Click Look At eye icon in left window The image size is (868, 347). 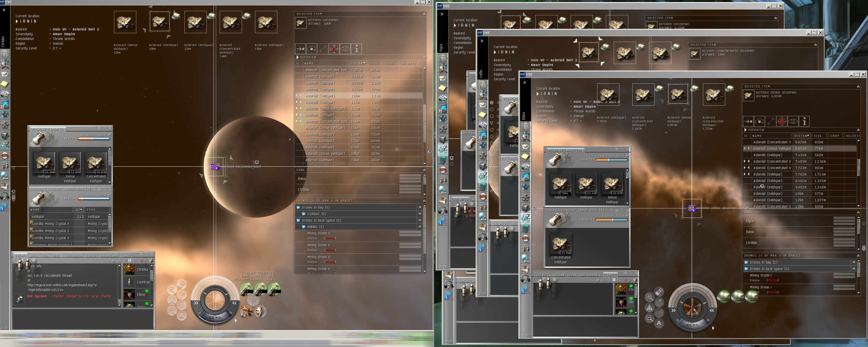(345, 49)
